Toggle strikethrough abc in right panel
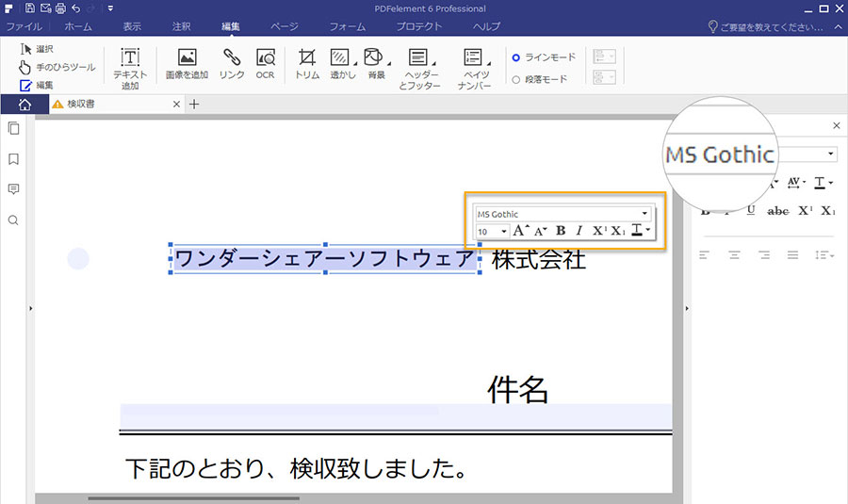The image size is (848, 504). [777, 211]
